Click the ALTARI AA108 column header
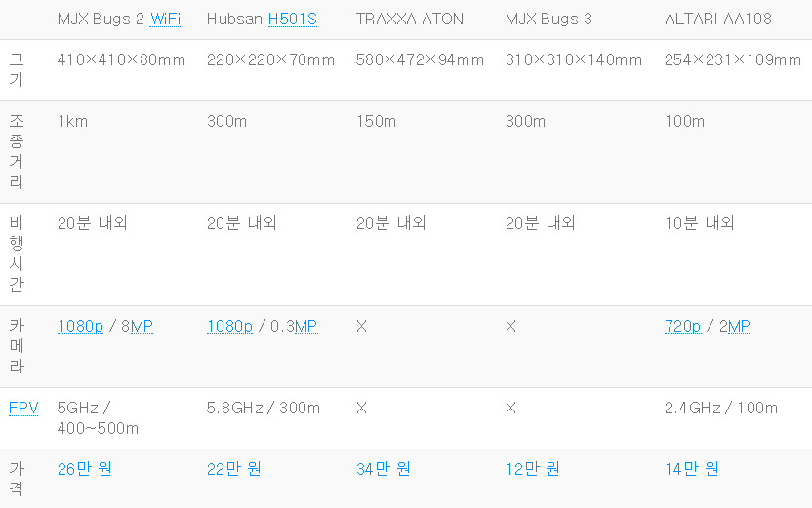The width and height of the screenshot is (812, 508). click(x=718, y=20)
